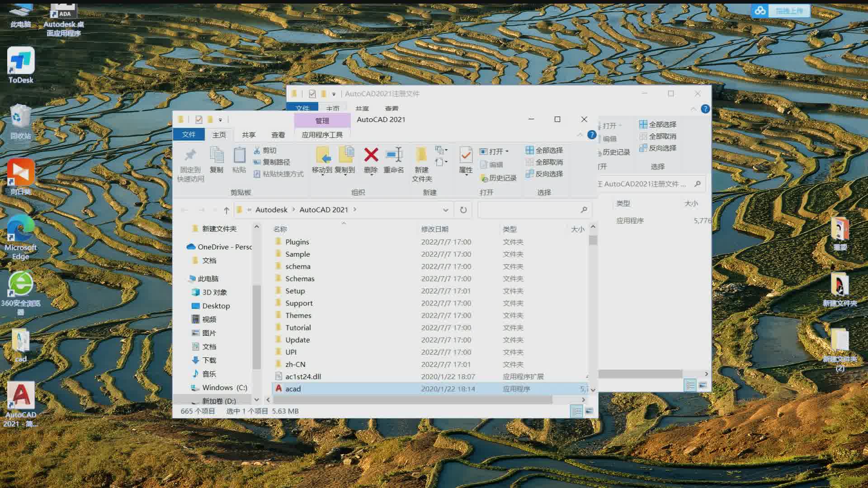Click the Properties icon in toolbar
The height and width of the screenshot is (488, 868).
point(466,161)
